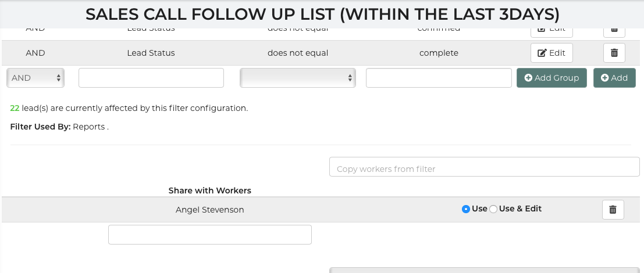The width and height of the screenshot is (644, 273).
Task: Select the "Use" permission radio button
Action: coord(466,209)
